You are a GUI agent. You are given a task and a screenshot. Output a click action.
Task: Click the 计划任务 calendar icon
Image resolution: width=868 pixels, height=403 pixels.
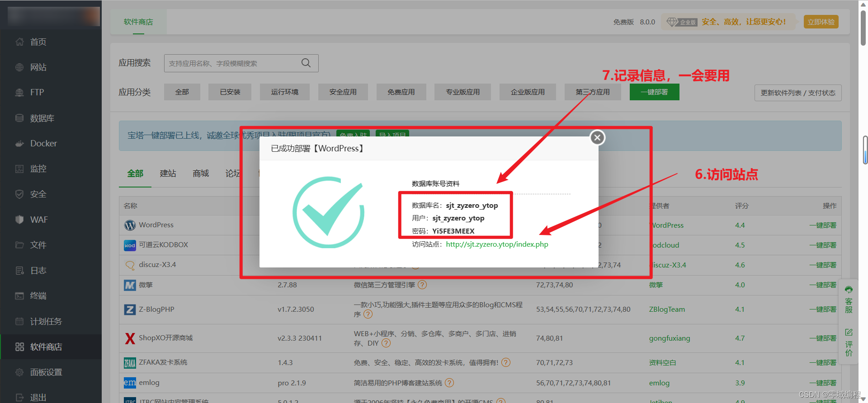[x=19, y=321]
